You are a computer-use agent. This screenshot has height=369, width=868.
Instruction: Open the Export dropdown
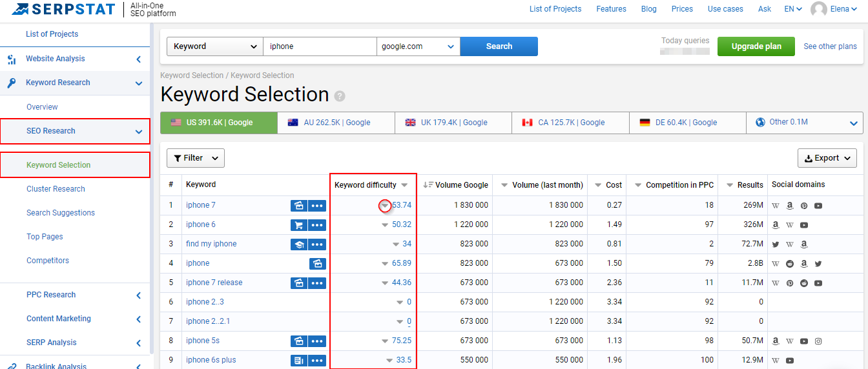827,158
